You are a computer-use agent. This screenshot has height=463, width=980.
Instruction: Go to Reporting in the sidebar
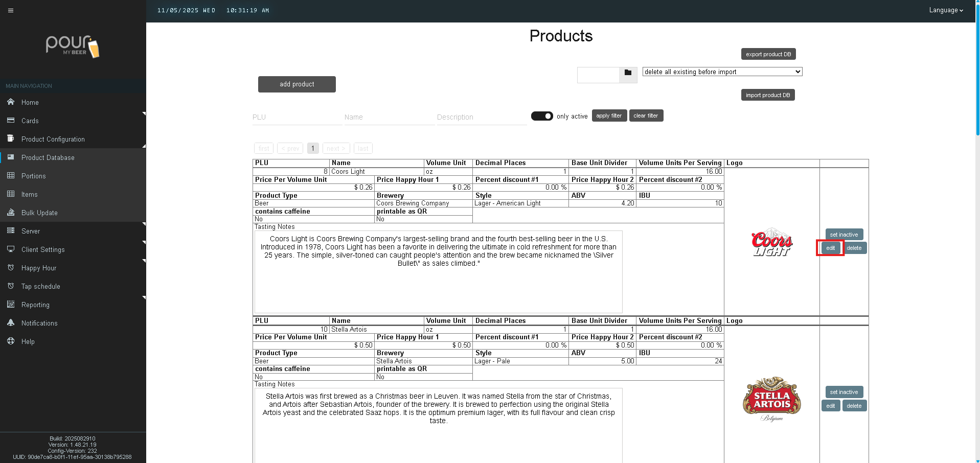click(x=35, y=305)
